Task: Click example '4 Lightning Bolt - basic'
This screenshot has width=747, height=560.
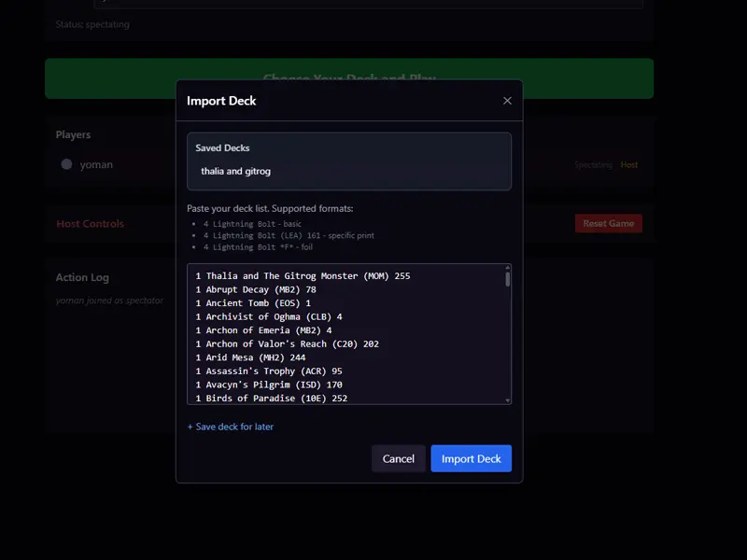Action: (252, 224)
